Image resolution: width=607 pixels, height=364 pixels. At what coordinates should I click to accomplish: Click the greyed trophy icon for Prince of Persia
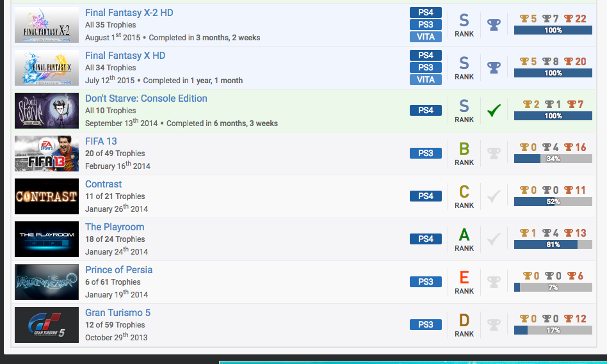(494, 282)
